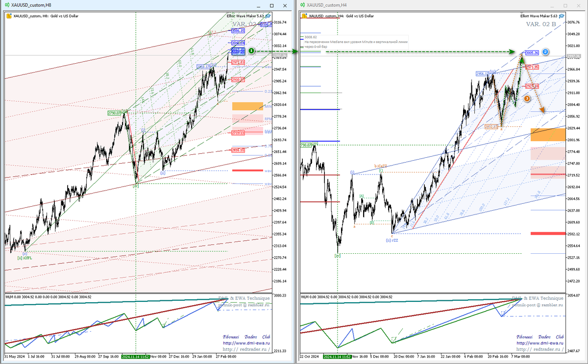Maximize the XAUUSD_custom,H4 chart window
The height and width of the screenshot is (364, 588).
pos(565,5)
